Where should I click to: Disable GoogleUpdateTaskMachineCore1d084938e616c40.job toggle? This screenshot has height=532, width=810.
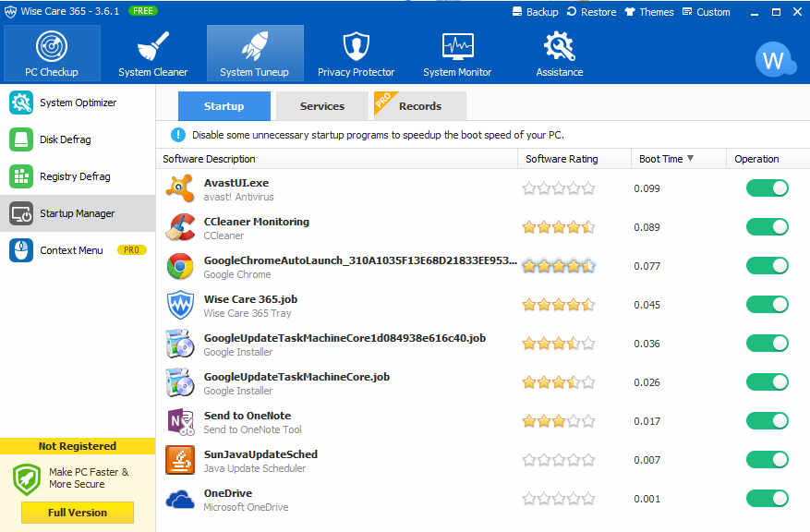click(768, 343)
